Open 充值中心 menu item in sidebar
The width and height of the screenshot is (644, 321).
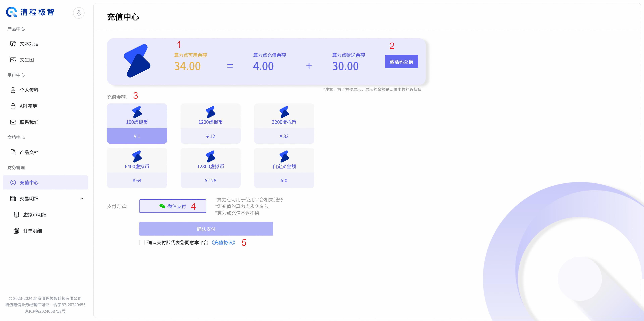[29, 183]
